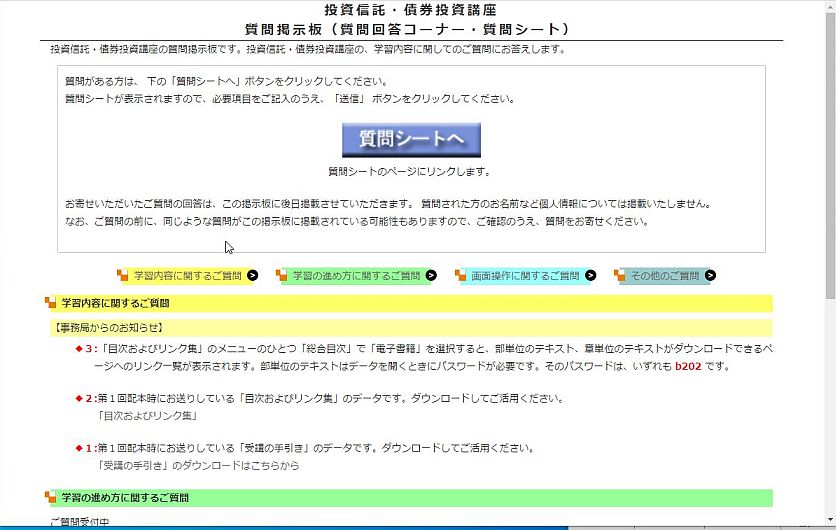Open the 質問シートへ button

(x=411, y=140)
